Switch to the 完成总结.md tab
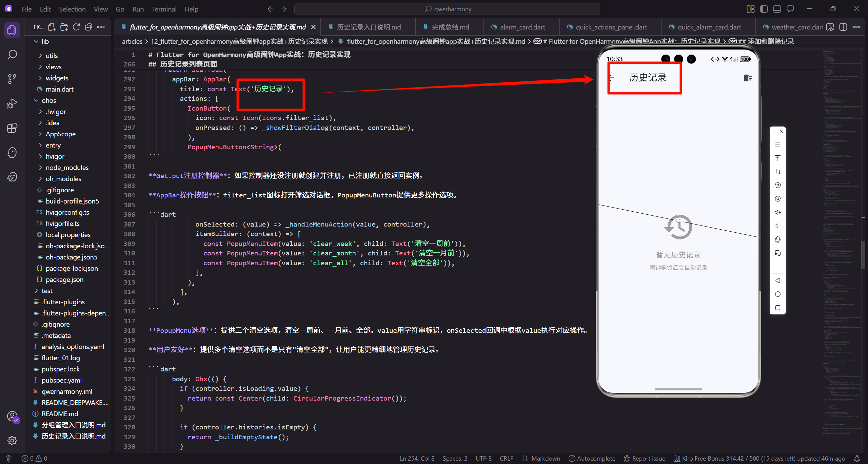This screenshot has width=868, height=464. point(450,27)
